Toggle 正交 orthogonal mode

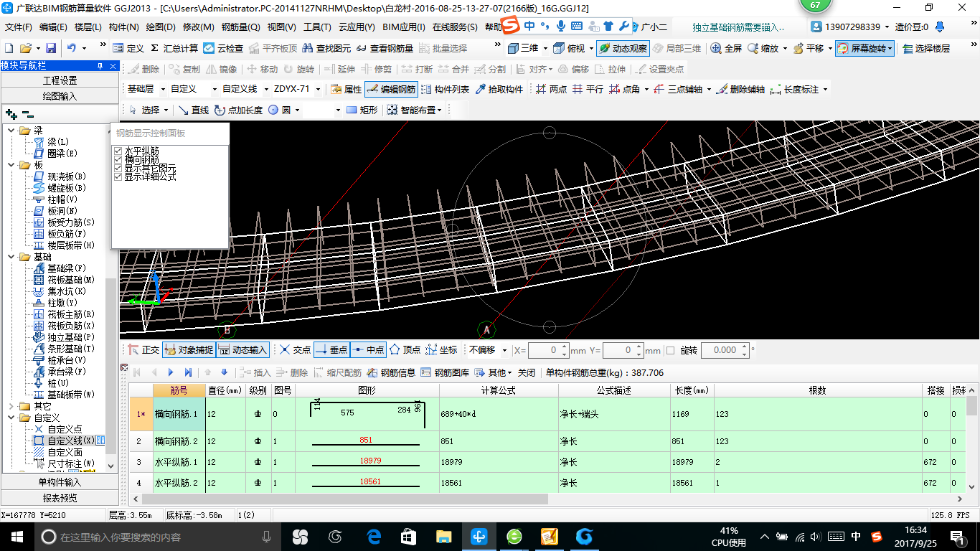click(143, 350)
